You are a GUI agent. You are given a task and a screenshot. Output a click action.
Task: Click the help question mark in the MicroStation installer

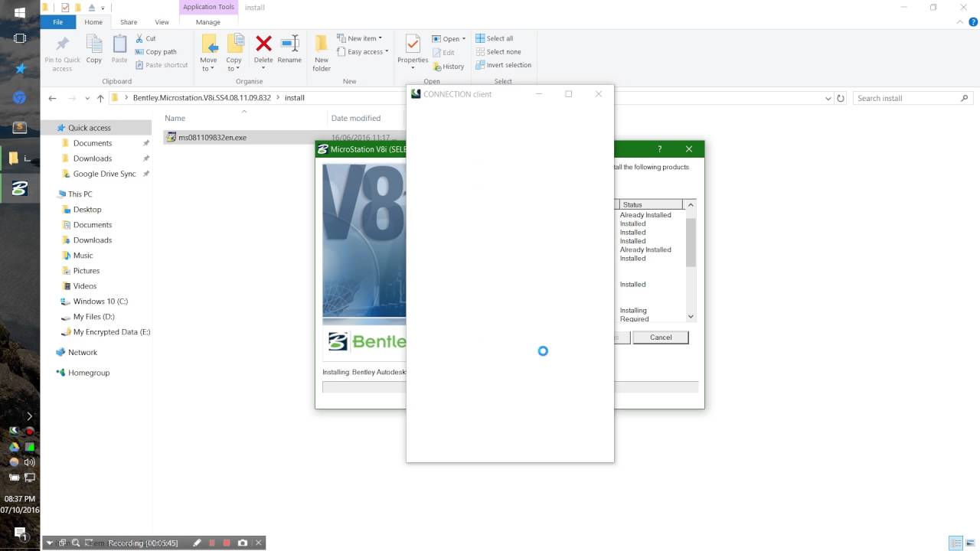click(x=659, y=149)
